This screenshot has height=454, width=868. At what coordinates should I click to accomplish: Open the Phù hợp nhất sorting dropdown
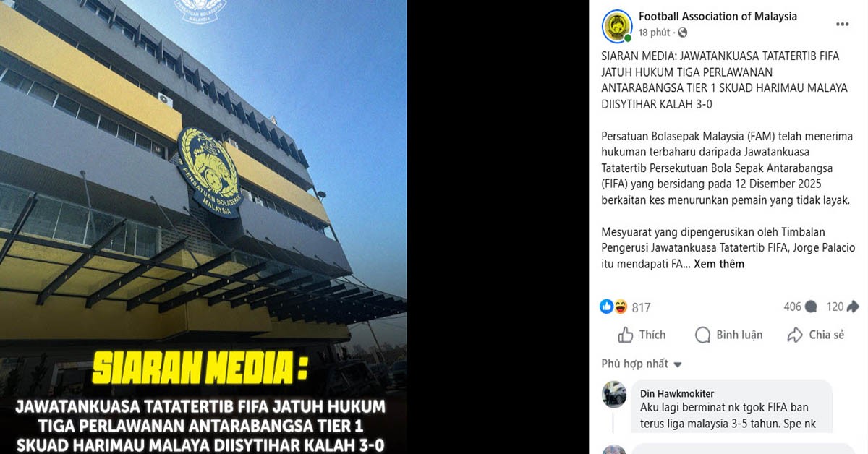point(642,364)
